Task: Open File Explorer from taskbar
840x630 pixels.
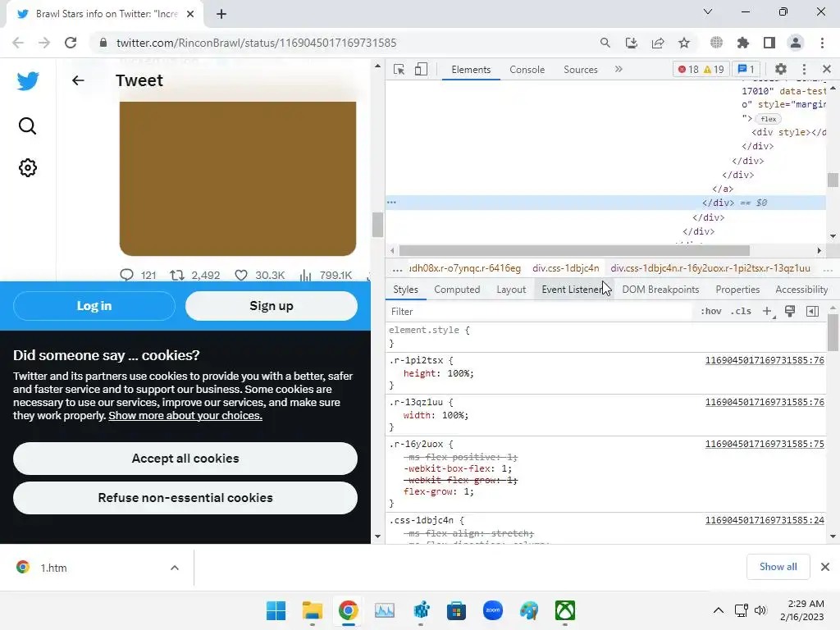Action: [x=313, y=610]
